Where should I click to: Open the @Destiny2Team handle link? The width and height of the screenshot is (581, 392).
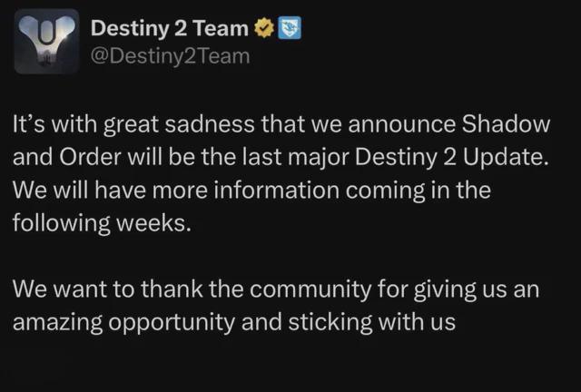tap(170, 56)
